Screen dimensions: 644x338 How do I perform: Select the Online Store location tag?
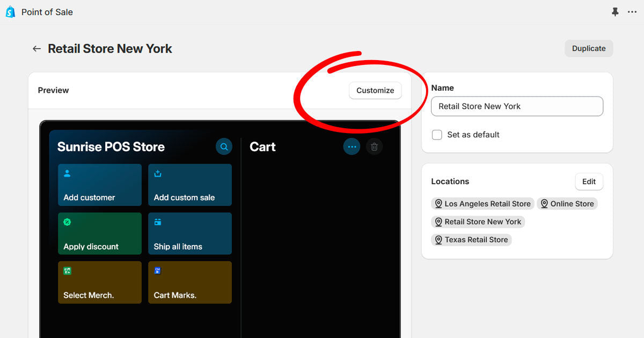[567, 204]
